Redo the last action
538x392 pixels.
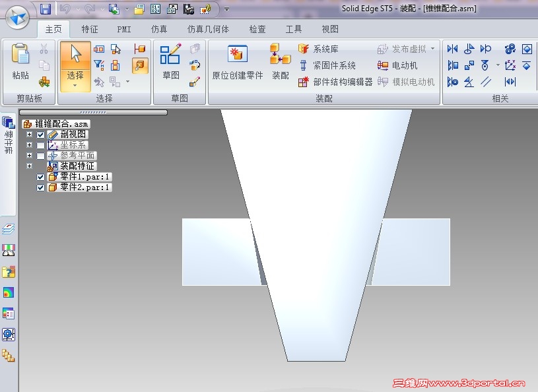[x=90, y=9]
